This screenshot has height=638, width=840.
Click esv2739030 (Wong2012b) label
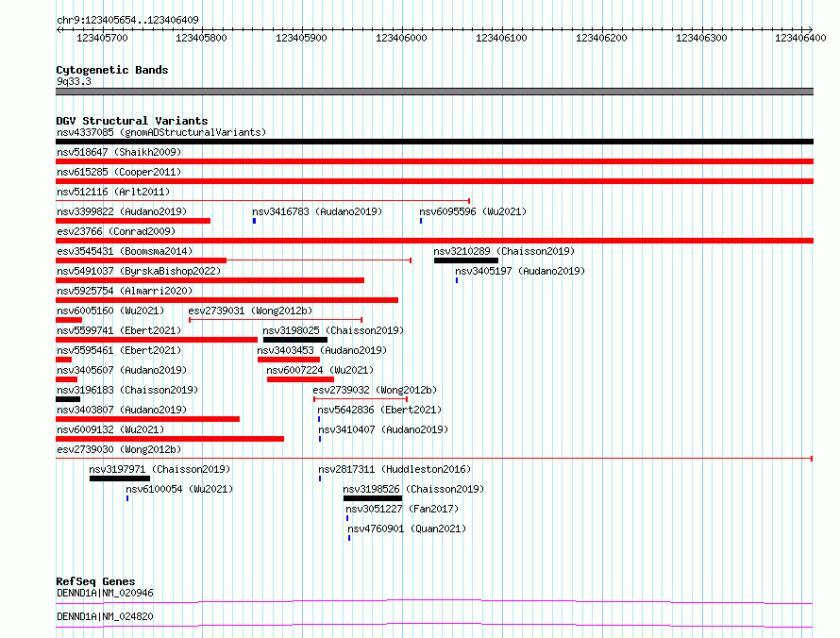click(x=119, y=449)
